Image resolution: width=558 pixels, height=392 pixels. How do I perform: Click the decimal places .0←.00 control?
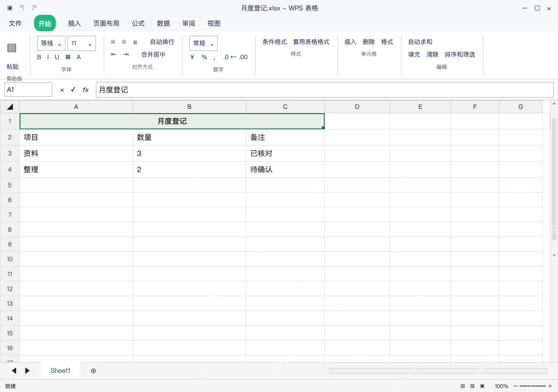click(235, 57)
